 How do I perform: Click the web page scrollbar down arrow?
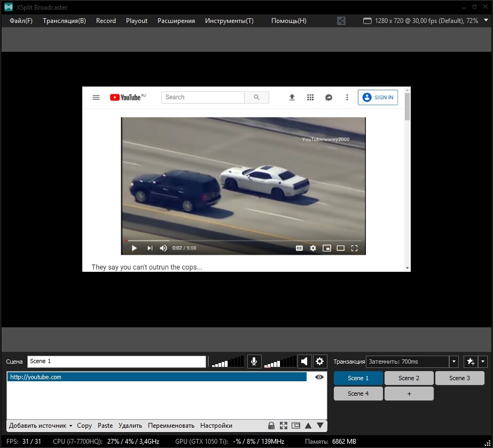coord(407,268)
